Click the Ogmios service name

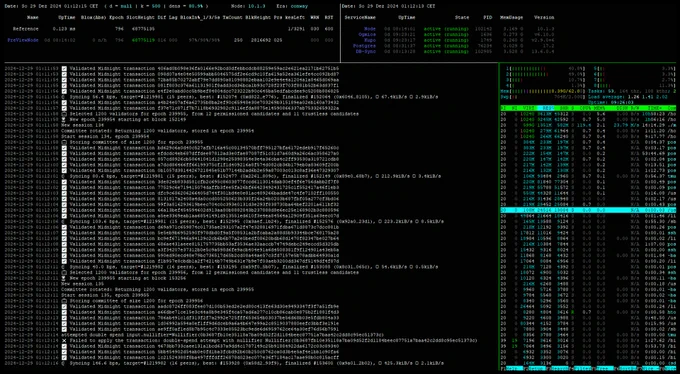pos(367,34)
